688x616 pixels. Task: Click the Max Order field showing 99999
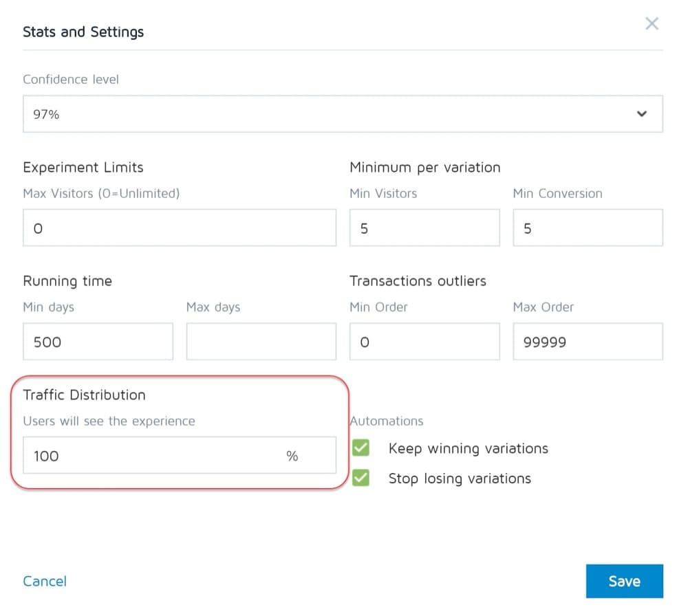[x=588, y=342]
